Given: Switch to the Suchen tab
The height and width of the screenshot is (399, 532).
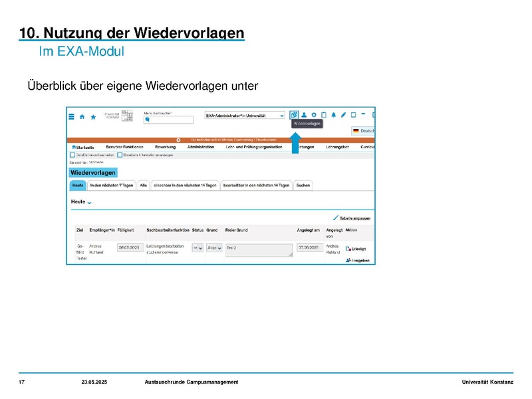Looking at the screenshot, I should click(x=303, y=186).
